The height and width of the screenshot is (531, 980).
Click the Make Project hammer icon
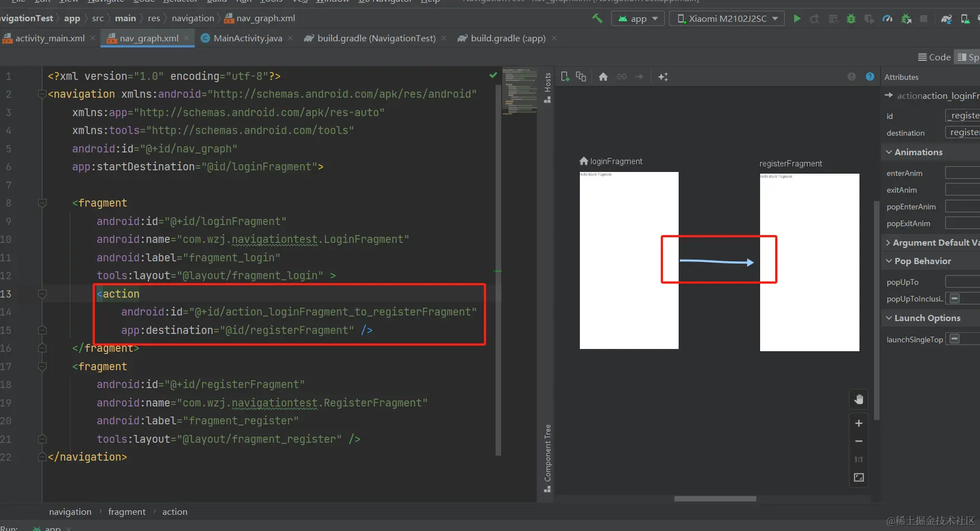[x=597, y=18]
